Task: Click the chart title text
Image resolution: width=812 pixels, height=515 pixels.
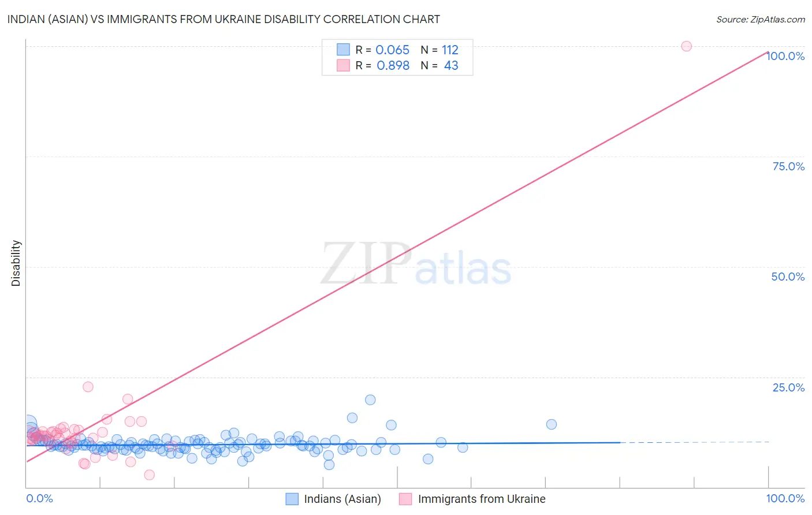Action: point(224,19)
